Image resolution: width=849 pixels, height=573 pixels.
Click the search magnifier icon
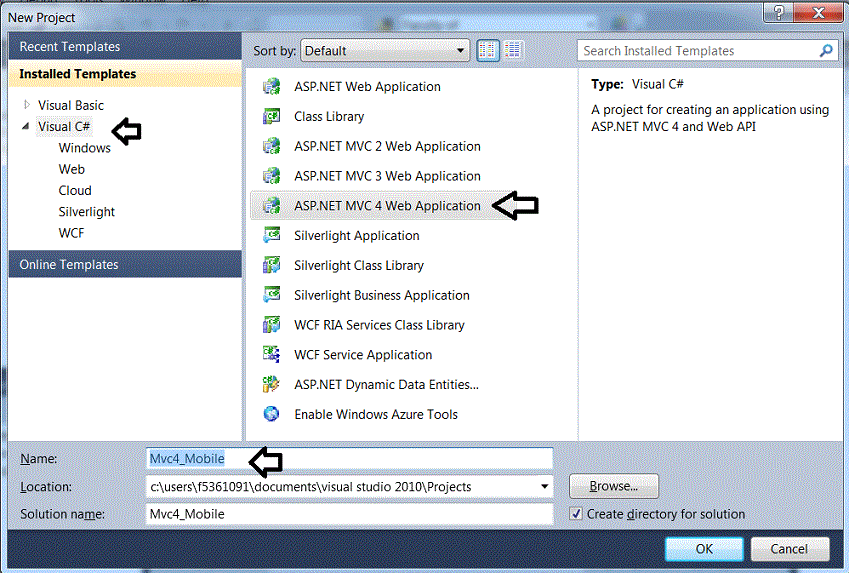(826, 51)
